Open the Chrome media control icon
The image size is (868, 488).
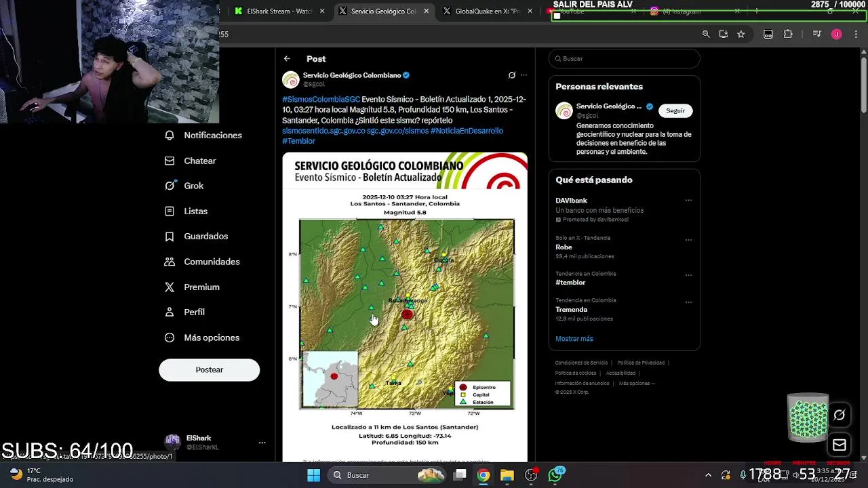coord(817,34)
